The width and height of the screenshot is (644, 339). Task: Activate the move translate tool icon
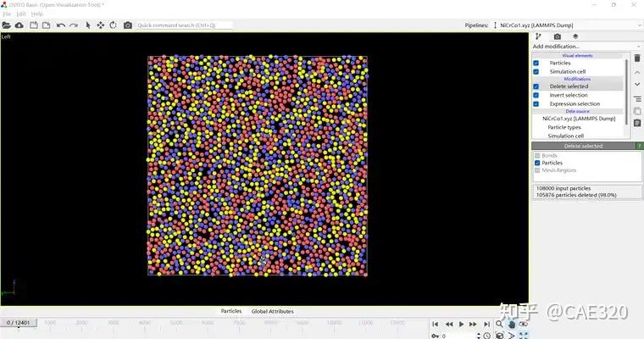tap(101, 25)
